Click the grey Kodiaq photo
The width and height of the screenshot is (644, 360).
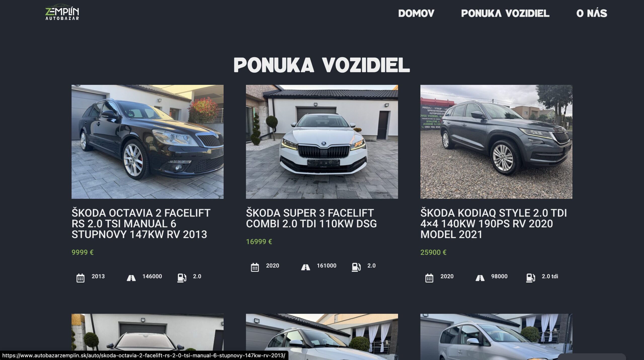click(x=496, y=142)
